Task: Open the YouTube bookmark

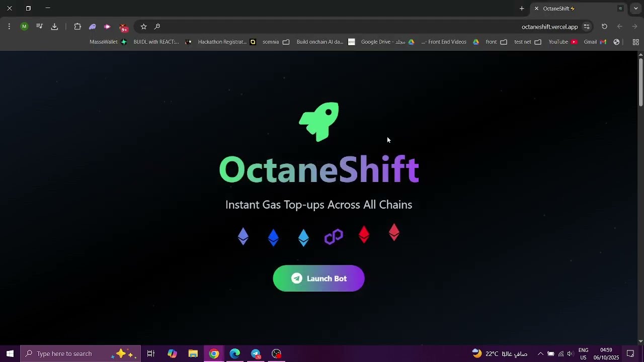Action: (x=562, y=42)
